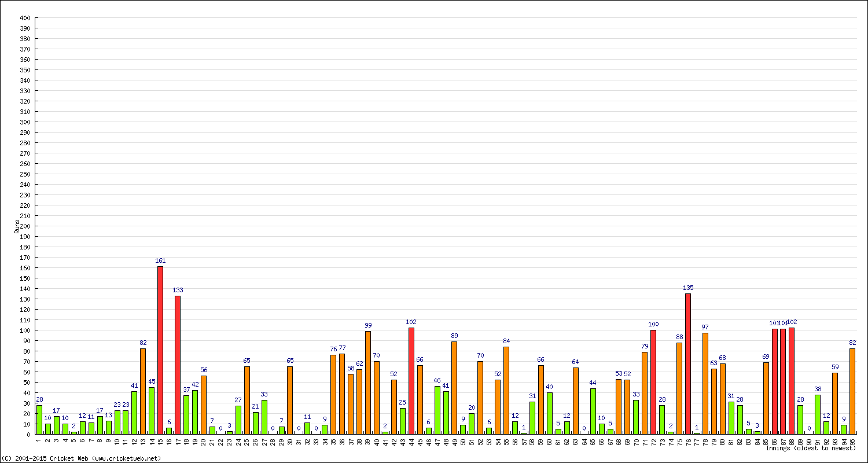Select the red bar labeled 135
The image size is (868, 463).
point(688,363)
